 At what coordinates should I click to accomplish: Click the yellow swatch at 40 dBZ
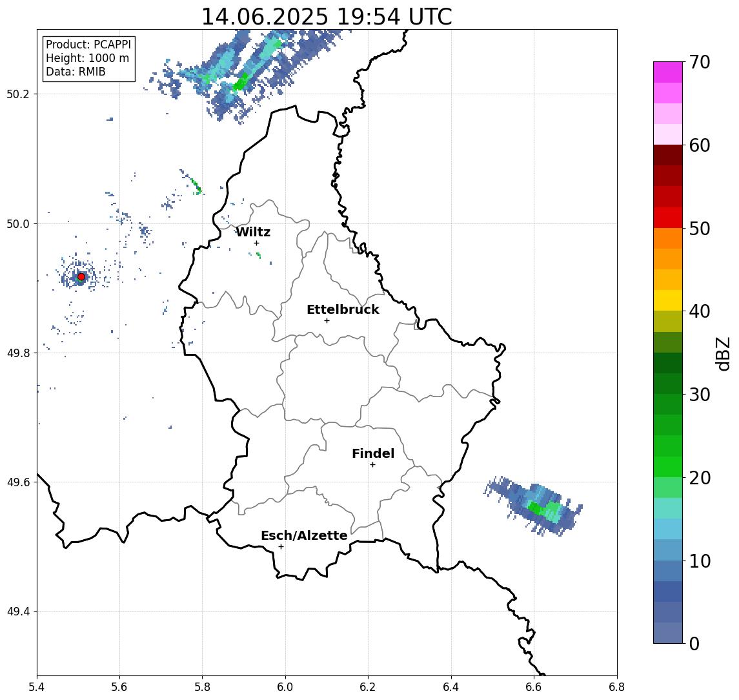point(668,300)
